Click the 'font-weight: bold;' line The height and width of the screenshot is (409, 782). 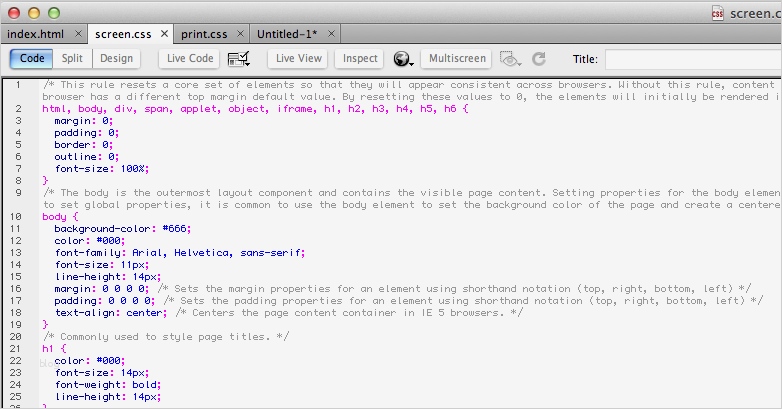pos(108,385)
